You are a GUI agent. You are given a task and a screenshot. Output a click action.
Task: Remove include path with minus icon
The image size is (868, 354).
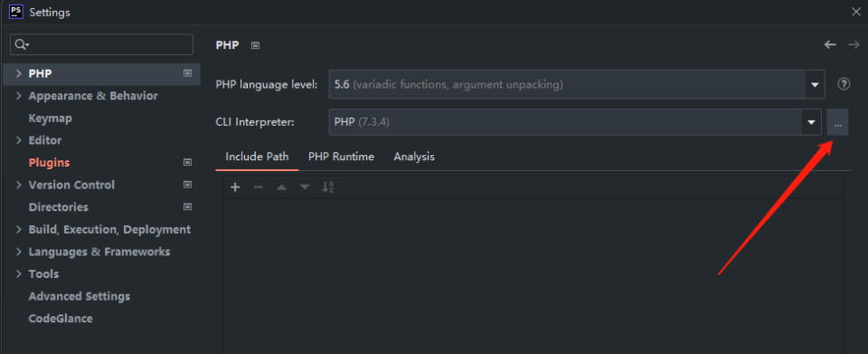258,187
